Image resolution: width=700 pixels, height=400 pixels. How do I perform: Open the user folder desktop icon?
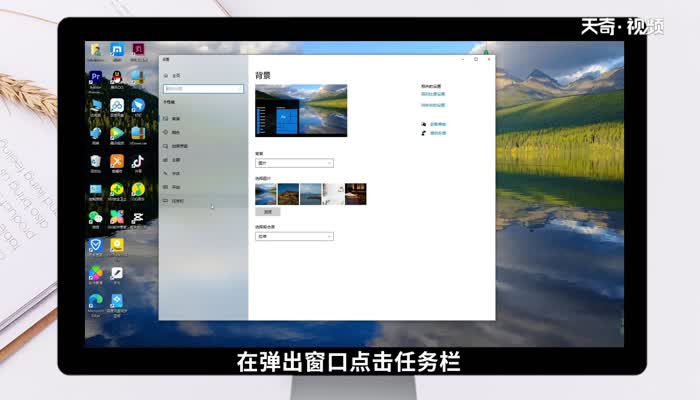pyautogui.click(x=96, y=51)
